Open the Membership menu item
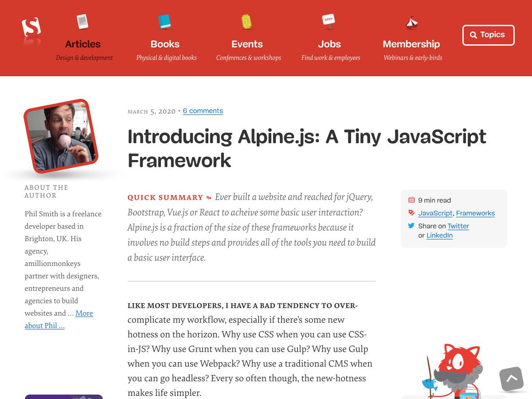The height and width of the screenshot is (399, 532). [411, 44]
